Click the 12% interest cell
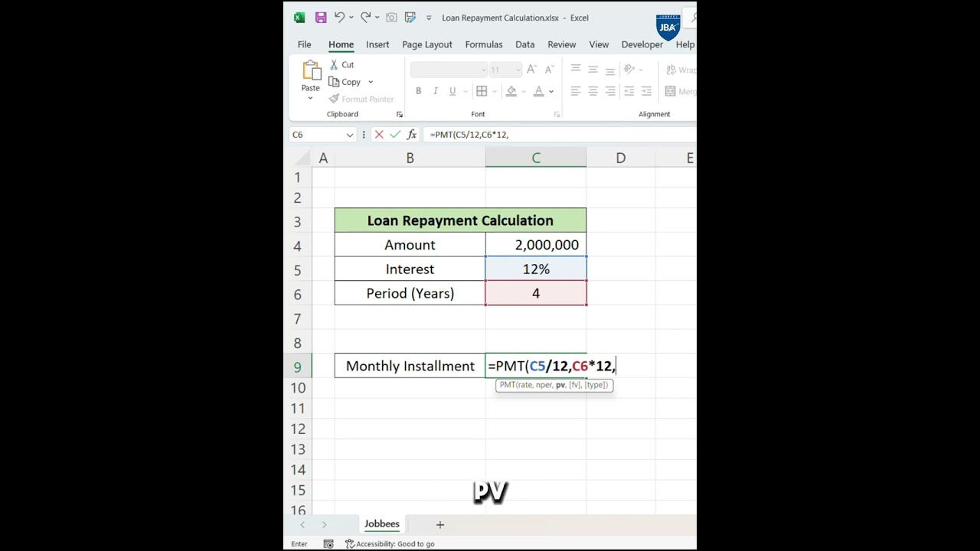 click(x=536, y=269)
